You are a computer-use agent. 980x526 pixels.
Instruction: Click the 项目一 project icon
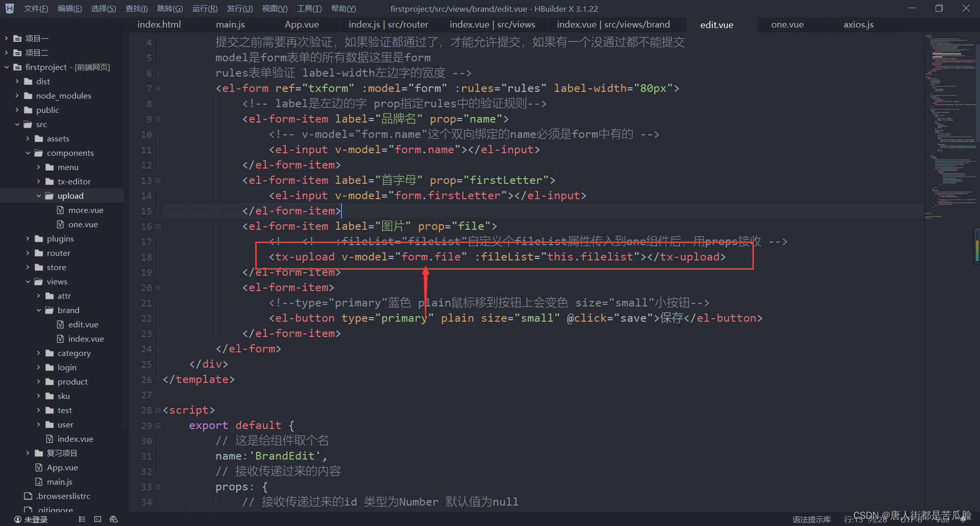coord(17,38)
